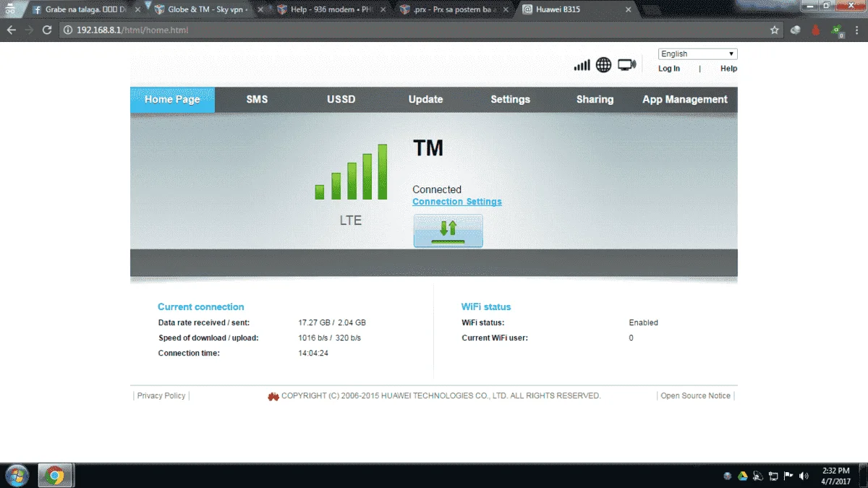Open the Connection Settings link
Viewport: 868px width, 488px height.
tap(457, 202)
